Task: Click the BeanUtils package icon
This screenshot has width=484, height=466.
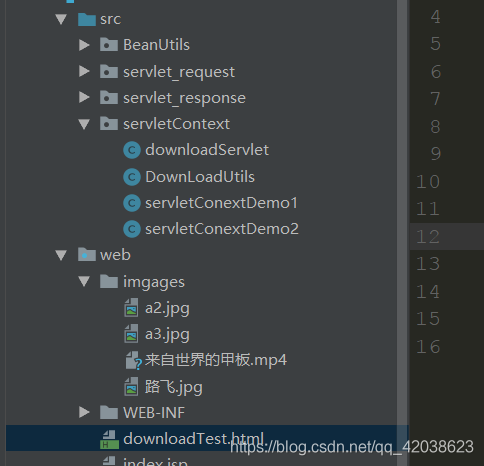Action: click(109, 45)
